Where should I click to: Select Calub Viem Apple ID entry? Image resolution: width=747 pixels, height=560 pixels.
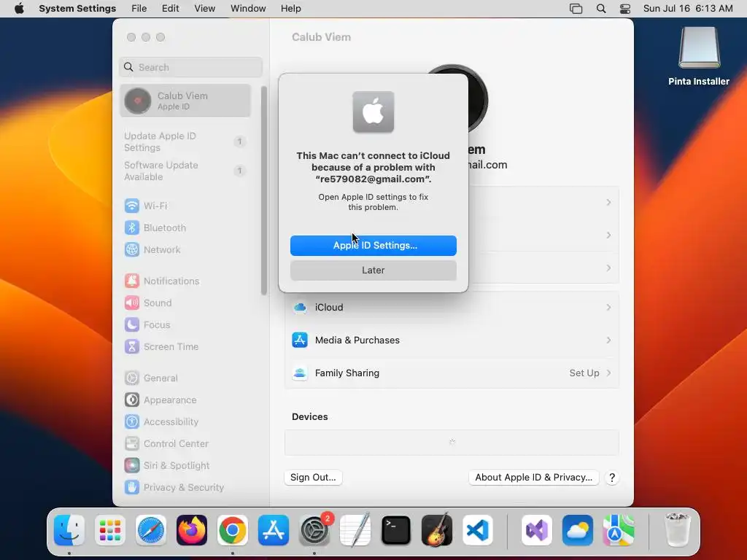(185, 101)
